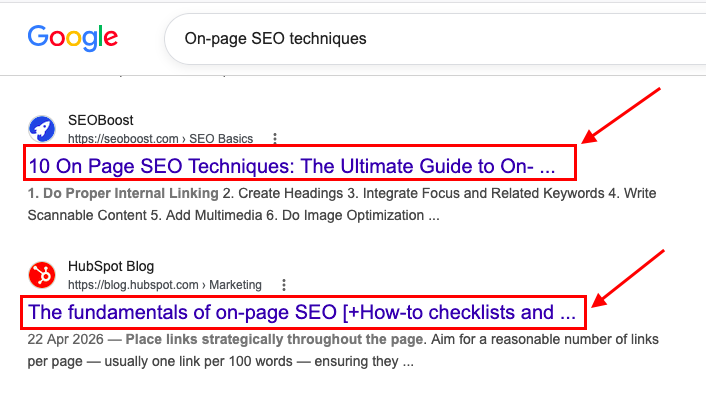Click the Scannable Content 5. Add Multimedia snippet line
This screenshot has height=403, width=706.
[233, 215]
